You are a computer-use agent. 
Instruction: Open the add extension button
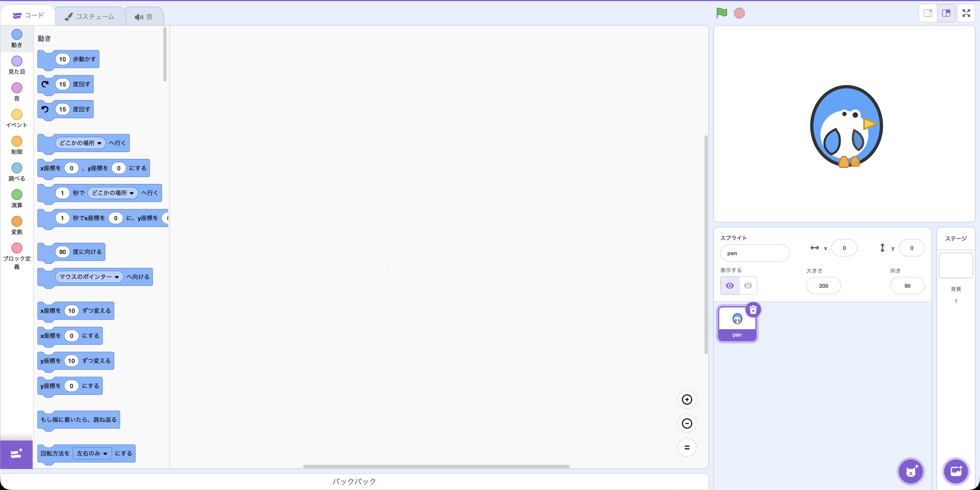tap(16, 454)
